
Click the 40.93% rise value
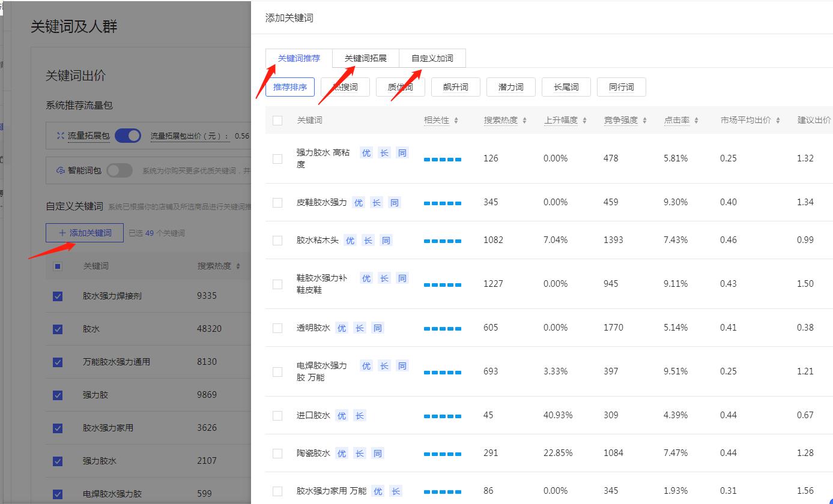[558, 415]
